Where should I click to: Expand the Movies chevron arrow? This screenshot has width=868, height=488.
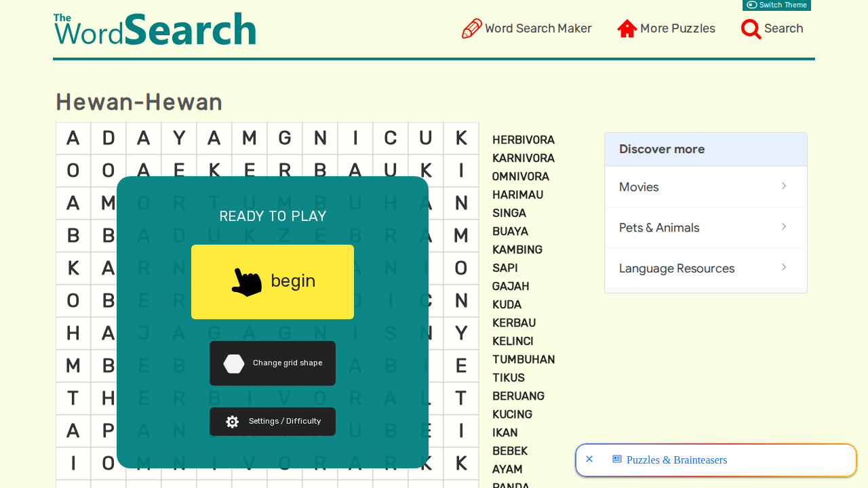(x=784, y=186)
